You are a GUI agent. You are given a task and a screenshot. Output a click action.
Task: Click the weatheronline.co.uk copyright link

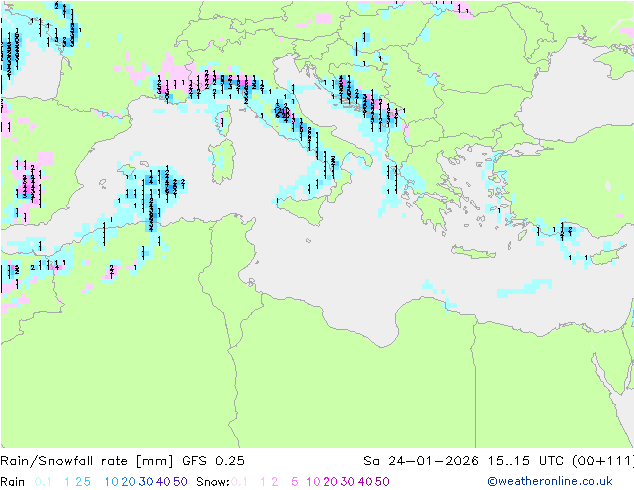550,481
